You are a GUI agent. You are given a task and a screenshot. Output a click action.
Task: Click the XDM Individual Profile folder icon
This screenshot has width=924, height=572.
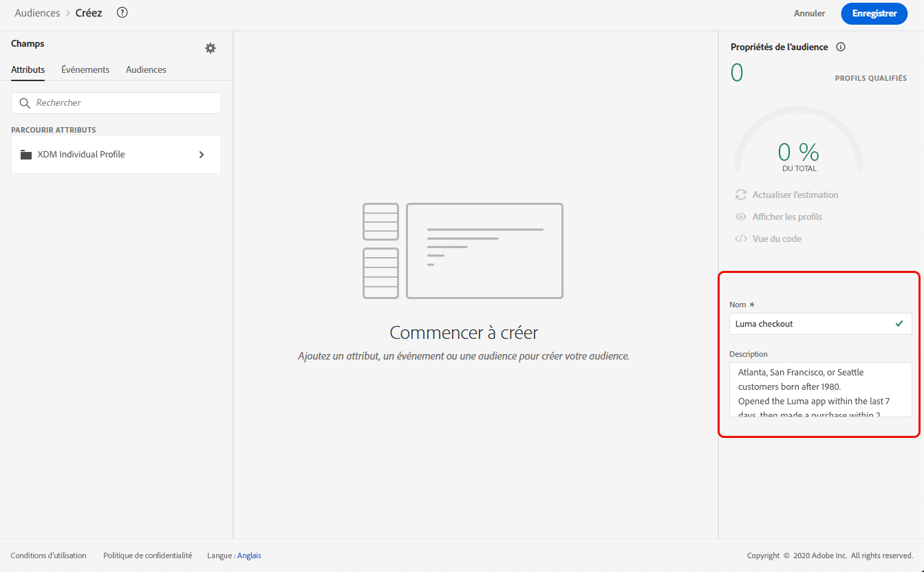coord(26,155)
